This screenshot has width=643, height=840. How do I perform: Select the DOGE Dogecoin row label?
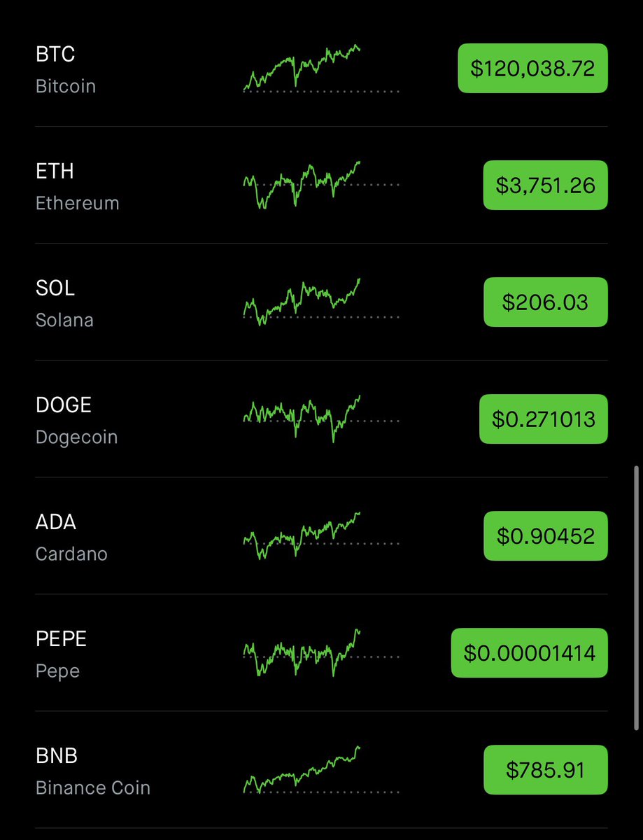tap(77, 420)
